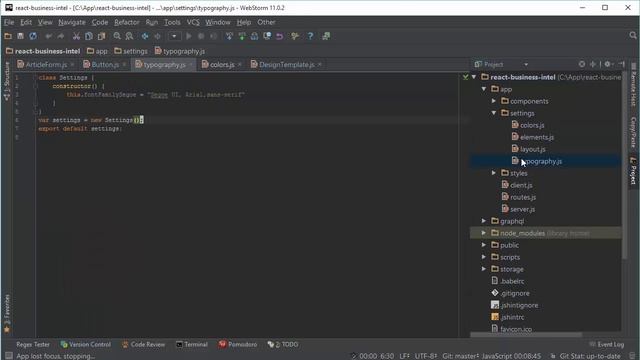Click the Undo toolbar icon
640x360 pixels.
pos(49,36)
